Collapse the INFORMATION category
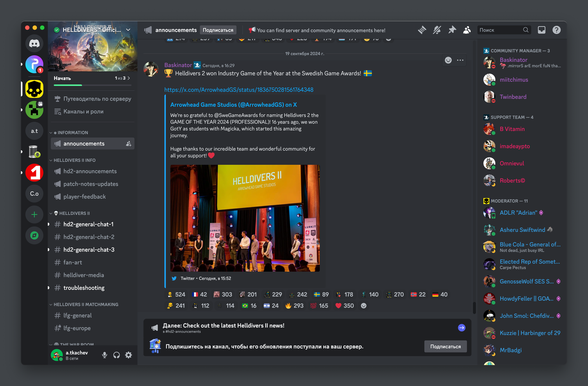This screenshot has height=386, width=588. click(71, 133)
